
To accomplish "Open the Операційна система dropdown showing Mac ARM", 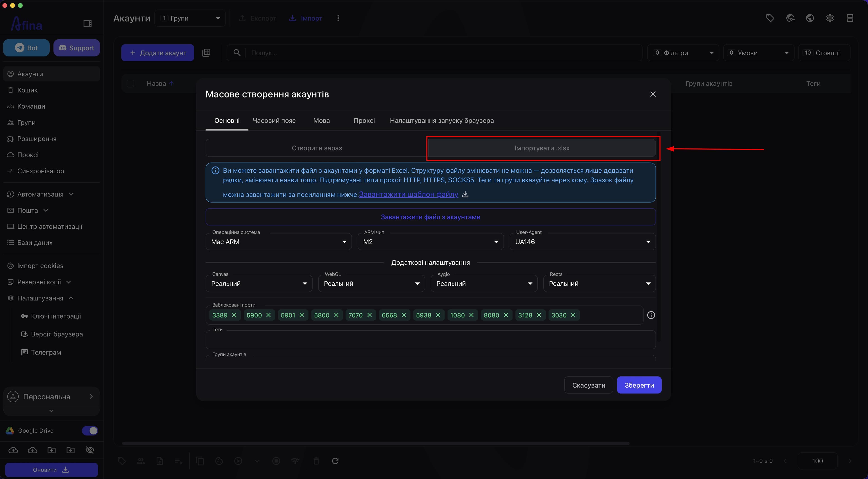I will pos(279,242).
